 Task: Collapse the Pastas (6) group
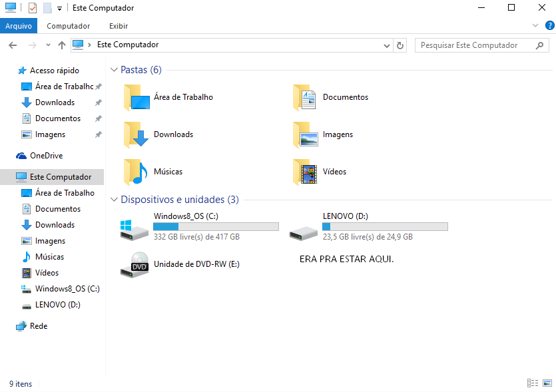[114, 70]
